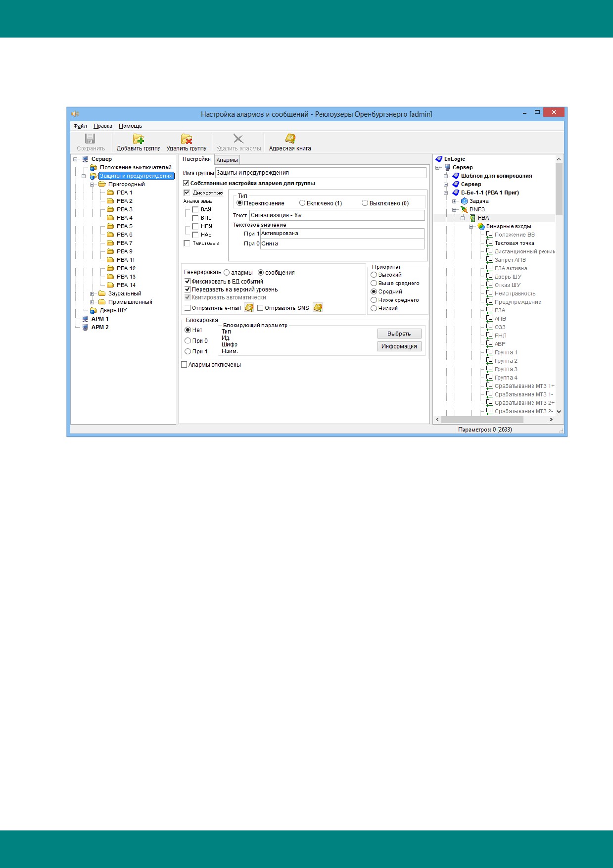The image size is (613, 868).
Task: Collapse the Бинарные входы node
Action: pyautogui.click(x=472, y=226)
